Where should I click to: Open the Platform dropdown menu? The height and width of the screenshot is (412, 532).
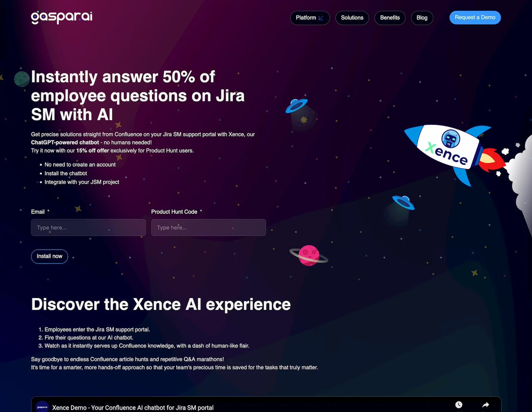(x=310, y=18)
